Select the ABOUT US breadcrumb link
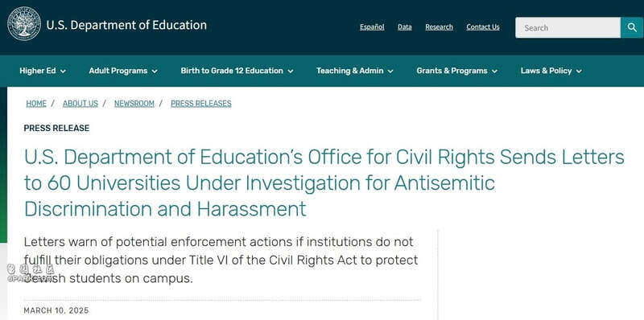The image size is (644, 320). 80,104
